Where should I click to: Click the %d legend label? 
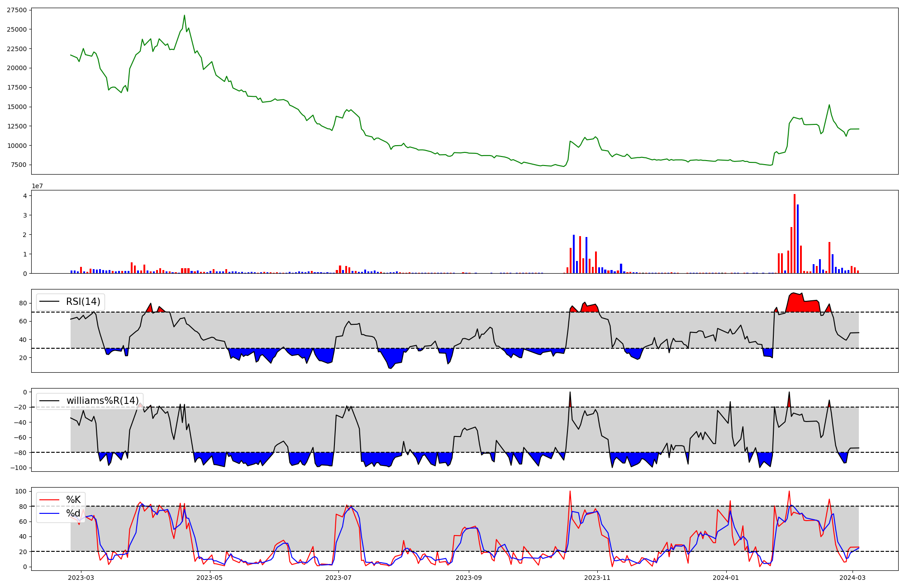(73, 513)
